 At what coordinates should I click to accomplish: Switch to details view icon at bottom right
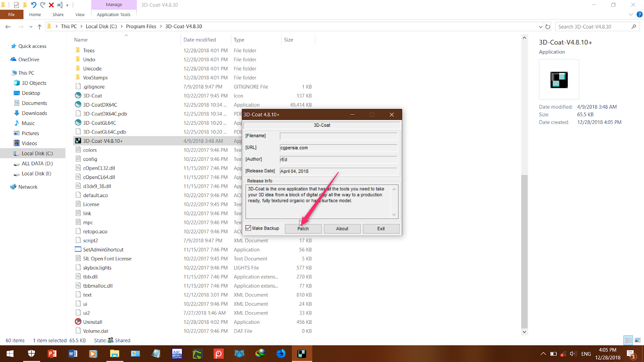point(628,340)
